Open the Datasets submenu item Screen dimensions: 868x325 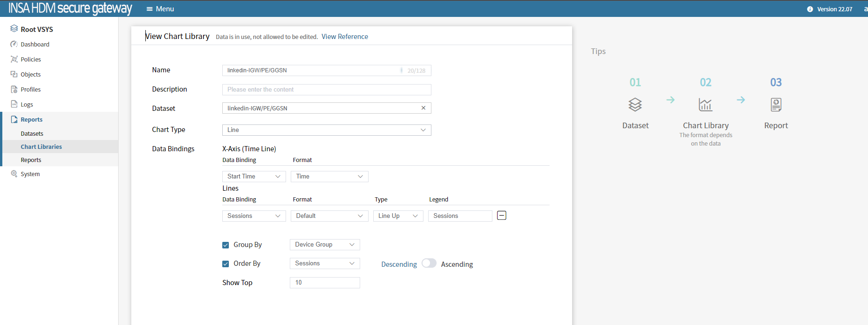(x=32, y=134)
